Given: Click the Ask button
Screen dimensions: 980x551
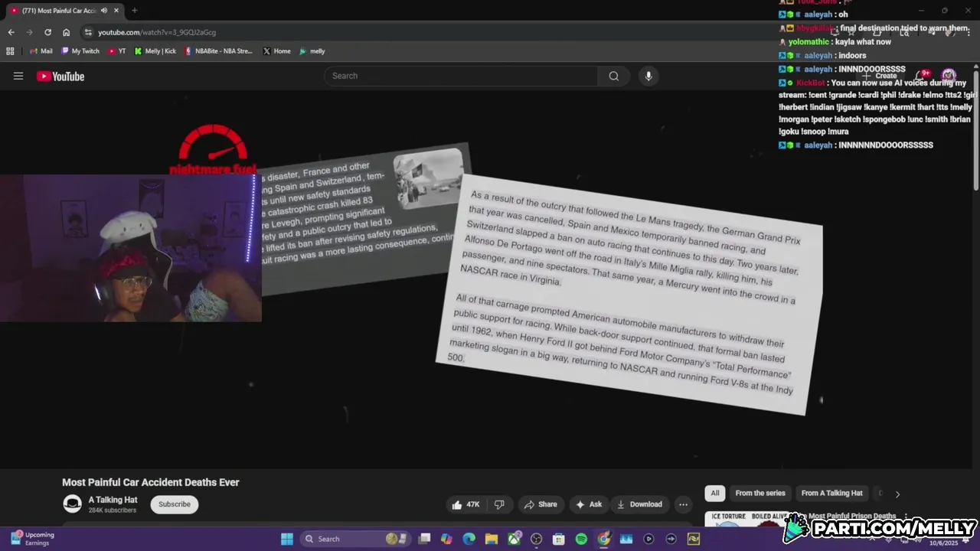Looking at the screenshot, I should (x=589, y=504).
